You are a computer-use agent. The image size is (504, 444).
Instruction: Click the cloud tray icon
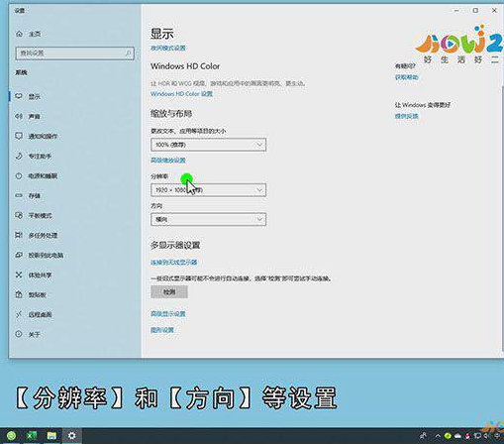[x=457, y=436]
